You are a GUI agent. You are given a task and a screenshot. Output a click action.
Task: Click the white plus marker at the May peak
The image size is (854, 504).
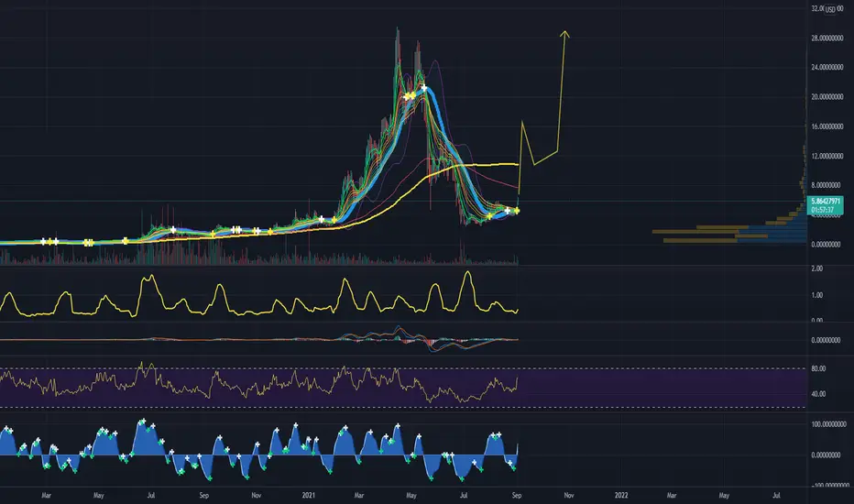pyautogui.click(x=423, y=87)
